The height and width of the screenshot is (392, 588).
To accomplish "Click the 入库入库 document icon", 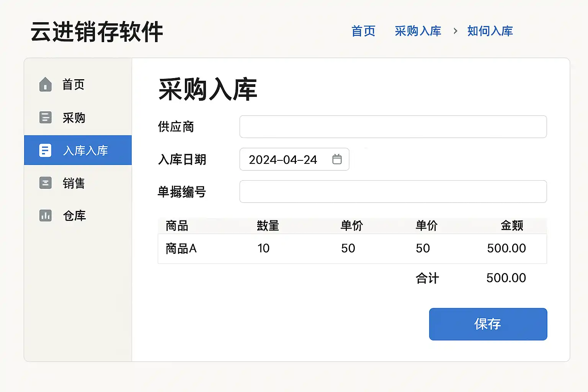I will coord(45,150).
